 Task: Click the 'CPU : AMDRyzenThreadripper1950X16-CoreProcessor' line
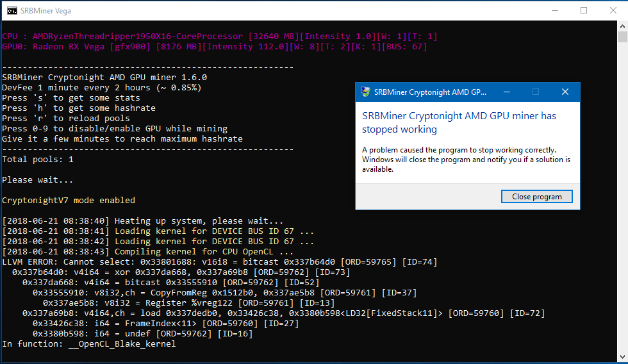pos(219,37)
